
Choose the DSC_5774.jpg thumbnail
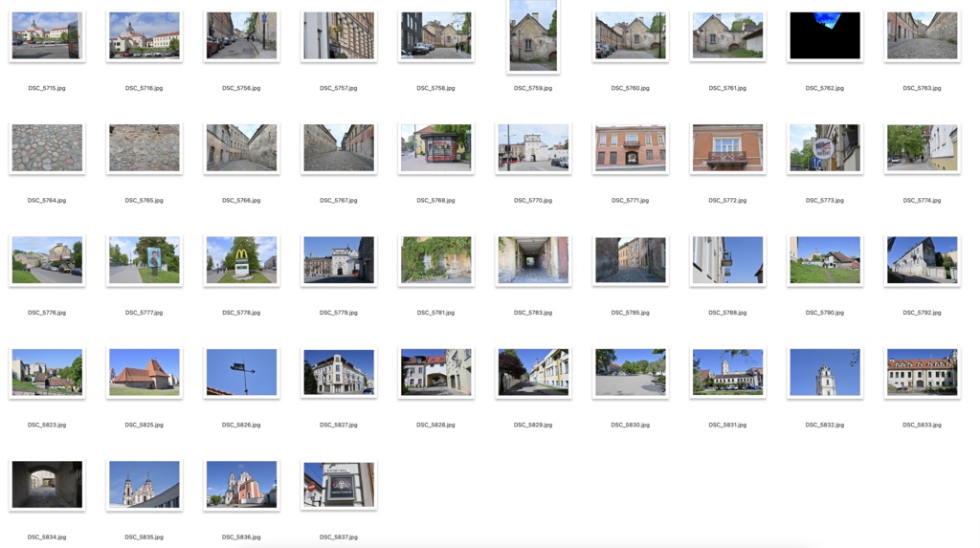click(922, 148)
